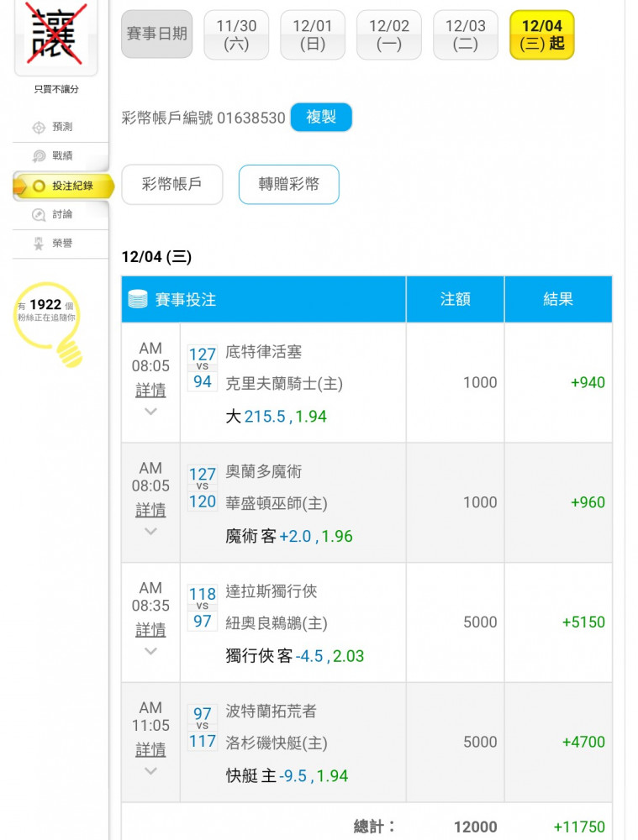
Task: Select the 11/30 (六) date tab
Action: click(x=236, y=34)
